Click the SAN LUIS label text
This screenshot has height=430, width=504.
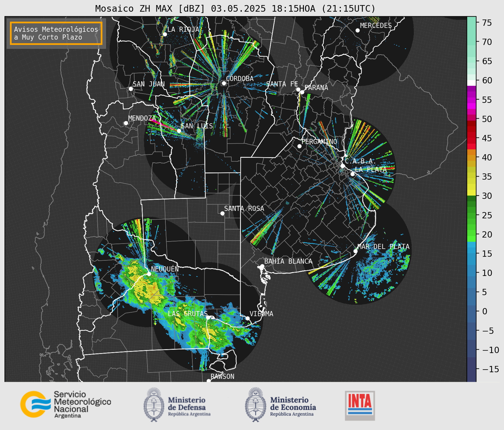tap(197, 126)
